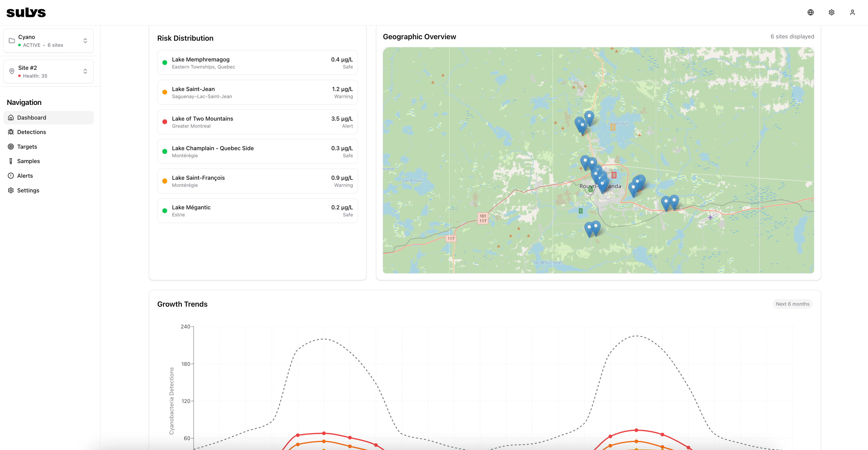Open the Alerts page from navigation

coord(25,175)
